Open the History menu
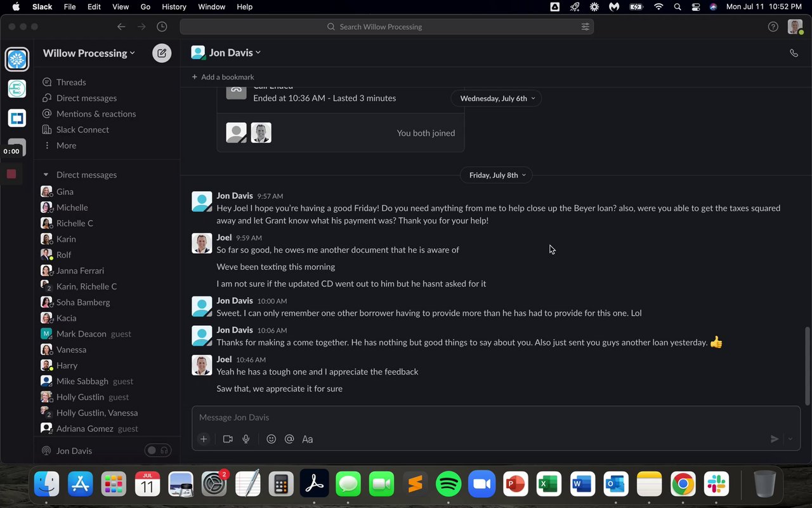This screenshot has width=812, height=508. [174, 7]
